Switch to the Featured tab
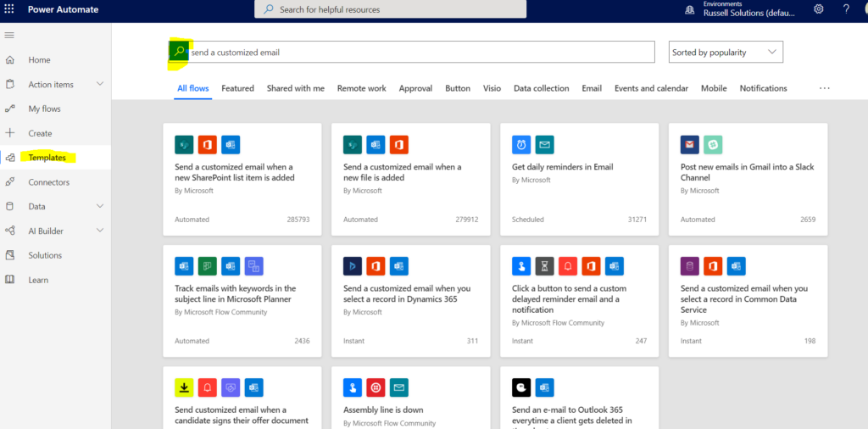The height and width of the screenshot is (429, 868). click(237, 88)
